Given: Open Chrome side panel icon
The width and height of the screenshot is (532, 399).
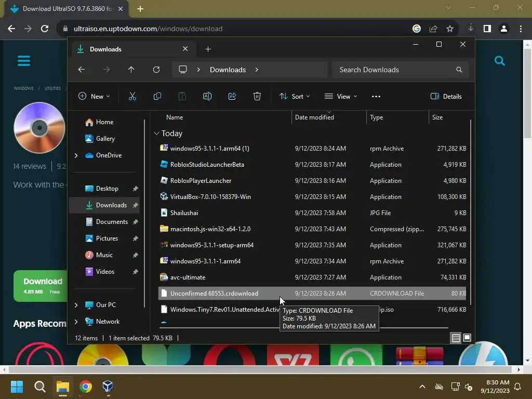Looking at the screenshot, I should pyautogui.click(x=487, y=29).
